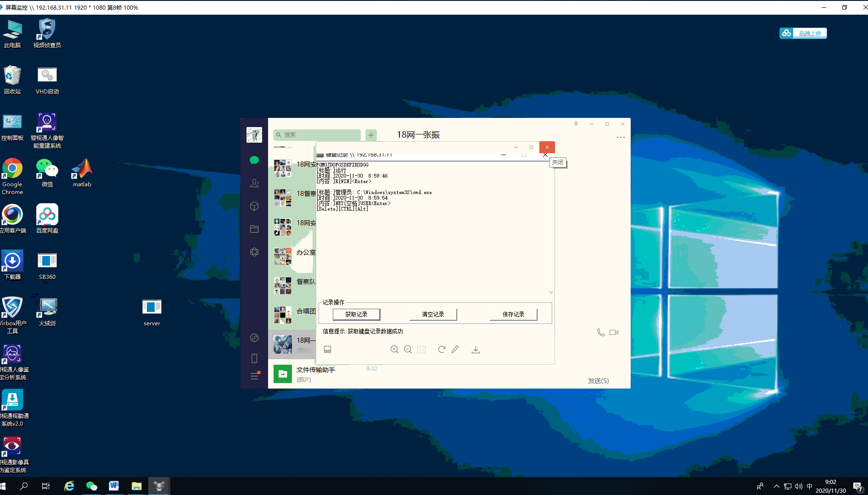Zoom in on the image viewer
The height and width of the screenshot is (495, 868).
394,350
